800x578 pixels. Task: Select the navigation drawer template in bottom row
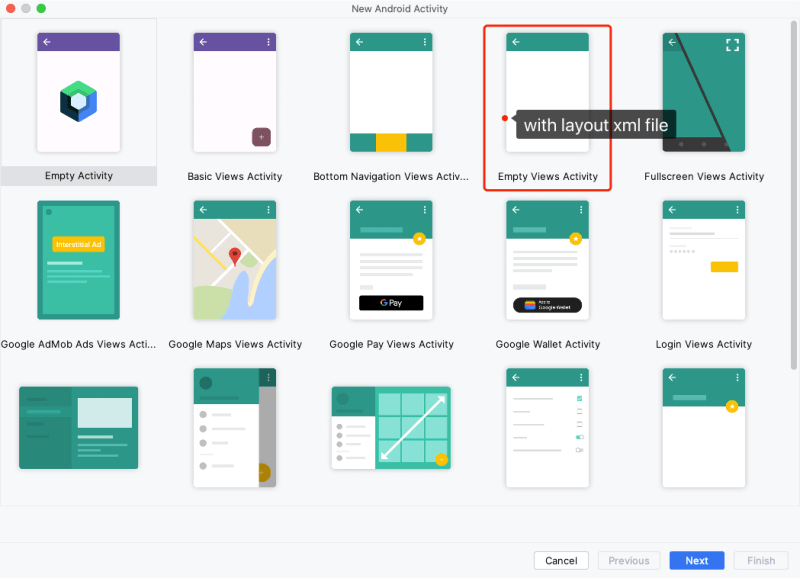pos(234,427)
